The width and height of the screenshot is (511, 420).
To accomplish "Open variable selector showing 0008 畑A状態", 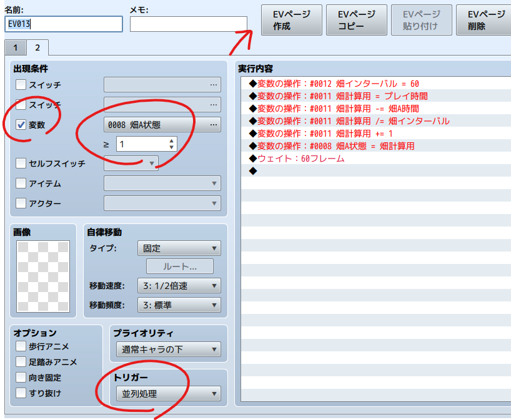I will 162,125.
